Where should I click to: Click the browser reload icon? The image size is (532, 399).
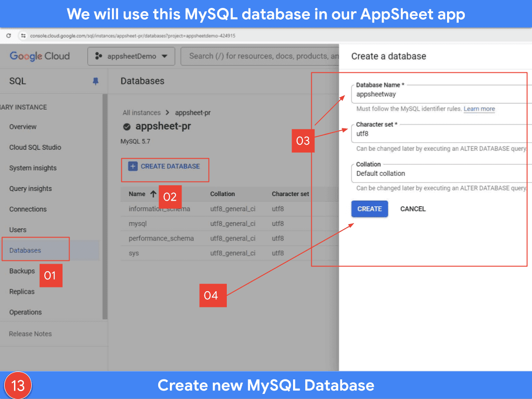[x=9, y=35]
